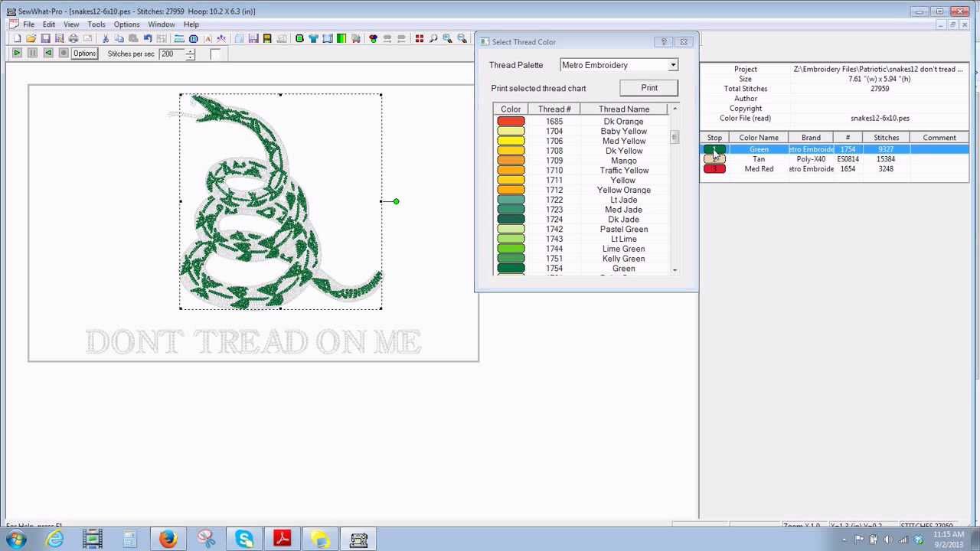980x551 pixels.
Task: Click the Med Red color stop swatch
Action: tap(714, 169)
